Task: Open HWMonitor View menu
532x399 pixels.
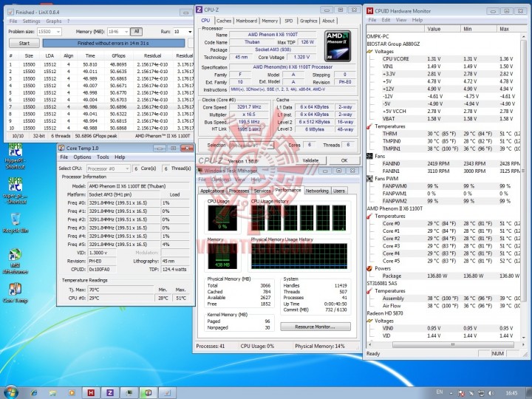Action: (401, 20)
